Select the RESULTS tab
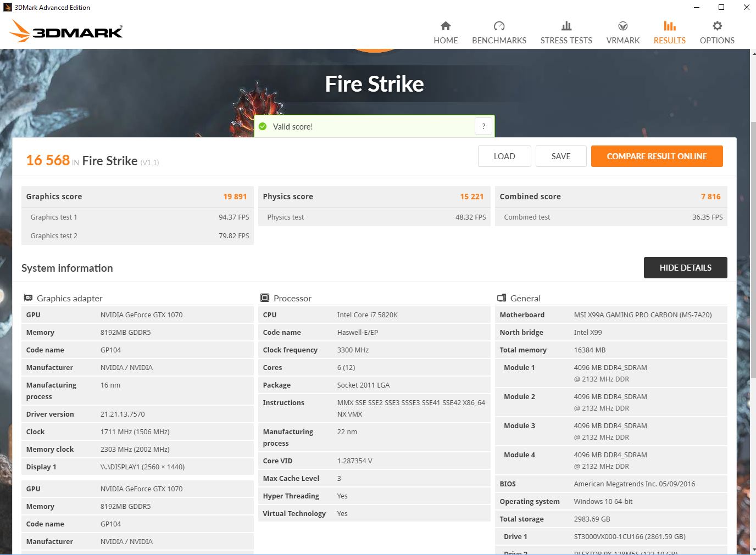Image resolution: width=756 pixels, height=555 pixels. click(670, 33)
